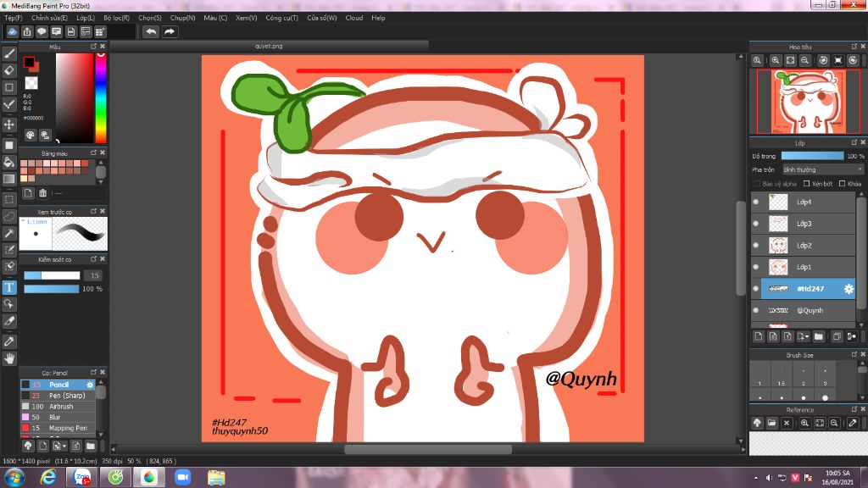Undock the Màu color panel
The width and height of the screenshot is (868, 488).
point(93,47)
